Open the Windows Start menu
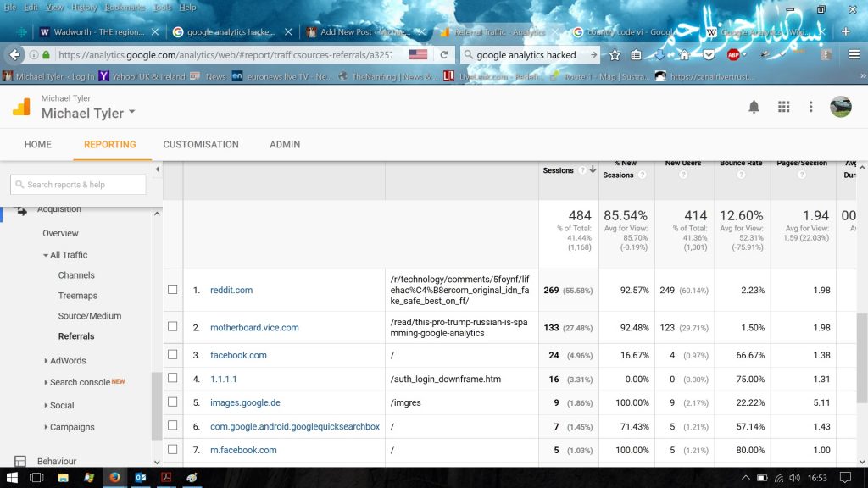 (12, 478)
